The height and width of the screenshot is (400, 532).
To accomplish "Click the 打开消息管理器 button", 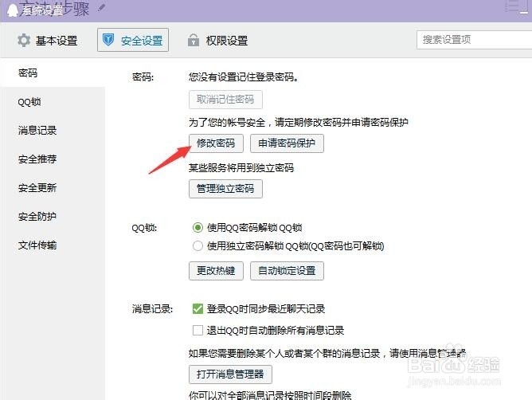I will click(x=230, y=375).
